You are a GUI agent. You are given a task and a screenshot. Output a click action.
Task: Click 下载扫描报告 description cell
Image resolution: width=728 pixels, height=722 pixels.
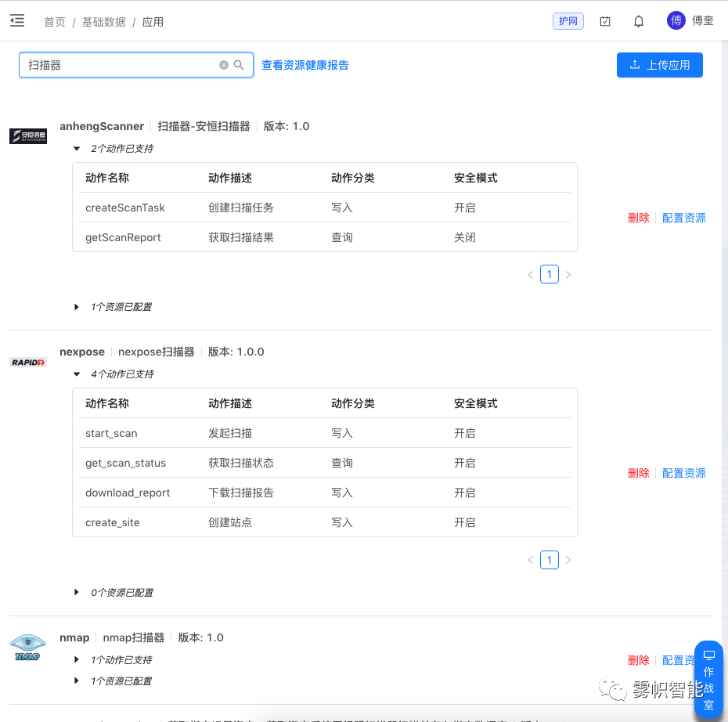pos(241,493)
